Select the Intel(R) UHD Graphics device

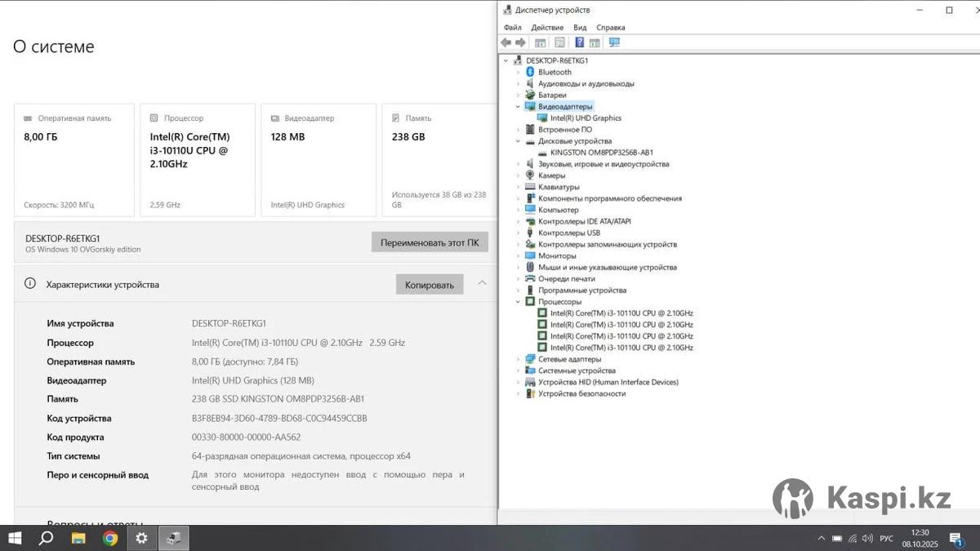585,118
